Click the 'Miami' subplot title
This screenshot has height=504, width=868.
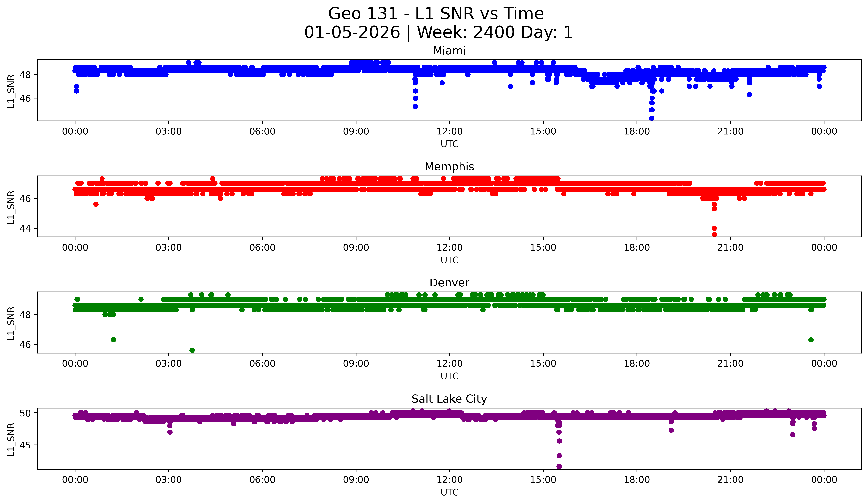pos(449,51)
